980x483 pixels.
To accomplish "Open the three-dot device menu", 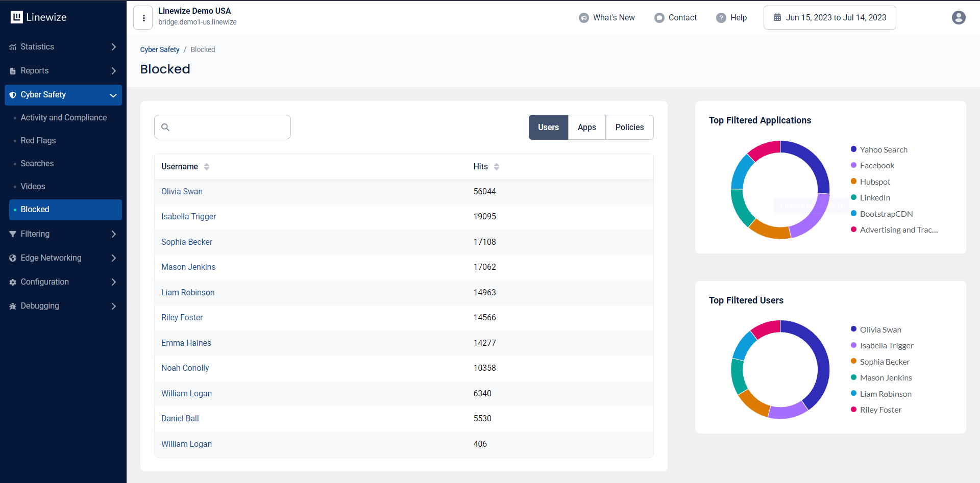I will pyautogui.click(x=143, y=18).
